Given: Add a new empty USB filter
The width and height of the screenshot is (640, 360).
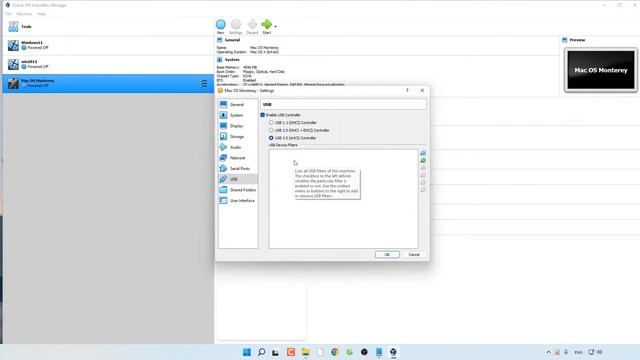Looking at the screenshot, I should [423, 153].
